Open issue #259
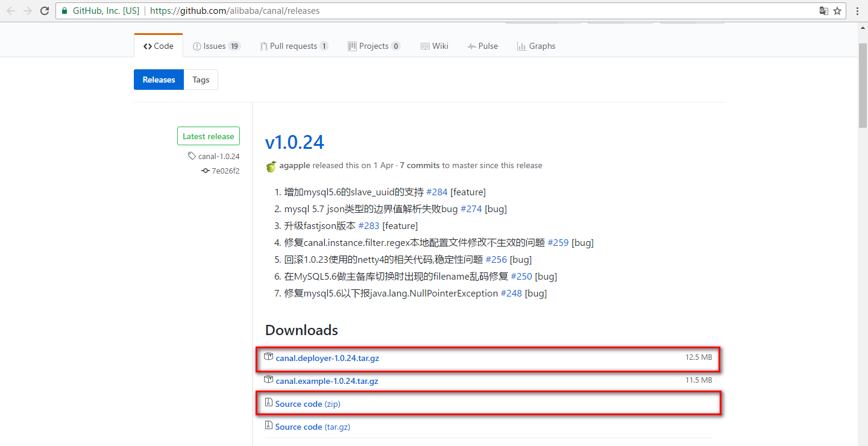 click(x=558, y=242)
